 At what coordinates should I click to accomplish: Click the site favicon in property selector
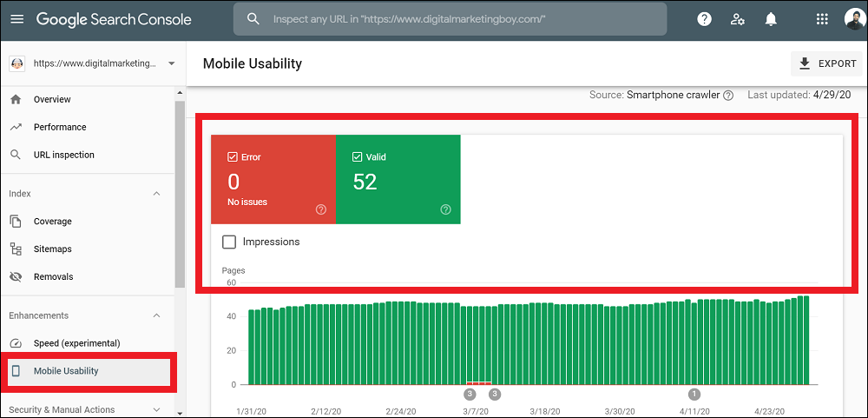17,63
